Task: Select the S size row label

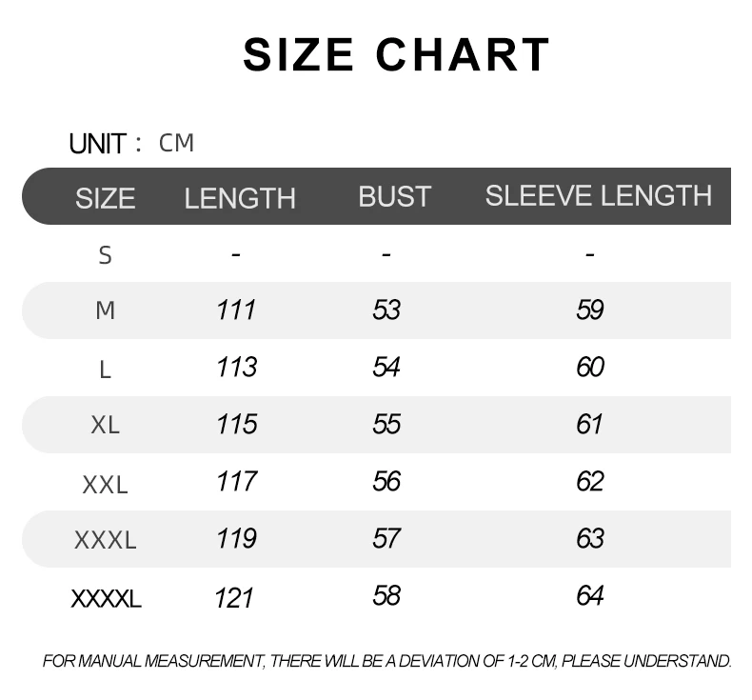Action: coord(105,255)
